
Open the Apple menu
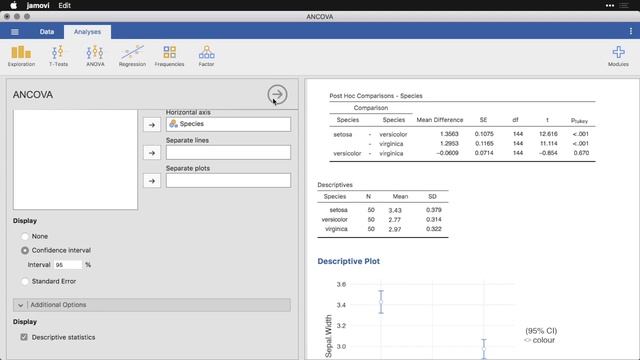[x=13, y=5]
